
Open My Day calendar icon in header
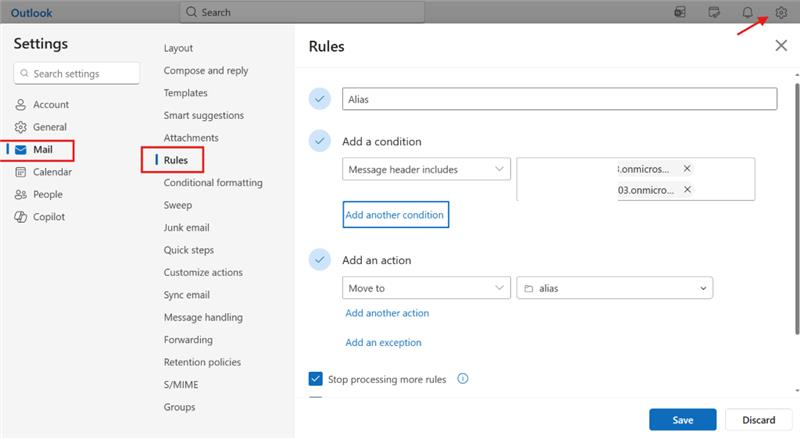tap(714, 12)
